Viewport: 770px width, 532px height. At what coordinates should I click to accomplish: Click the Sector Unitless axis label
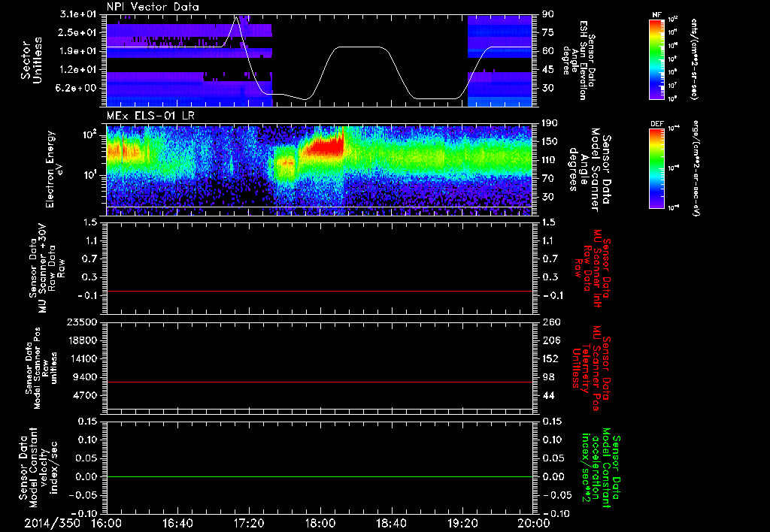32,60
